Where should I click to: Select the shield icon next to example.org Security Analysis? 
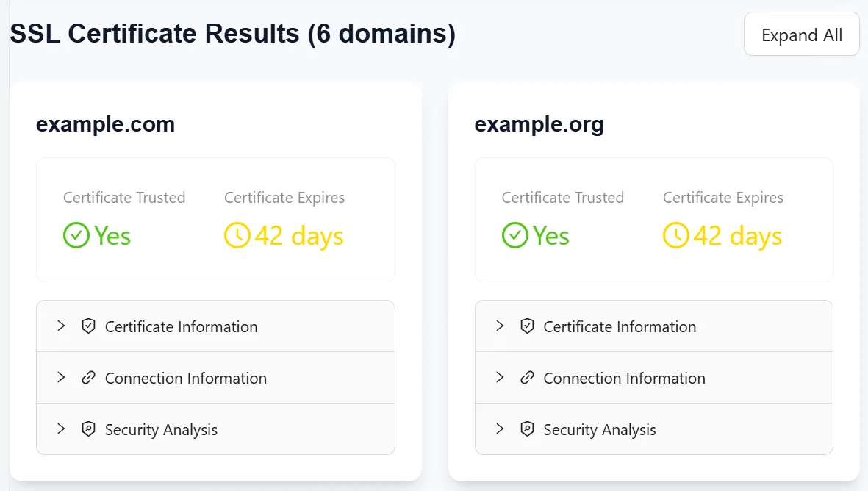point(527,429)
